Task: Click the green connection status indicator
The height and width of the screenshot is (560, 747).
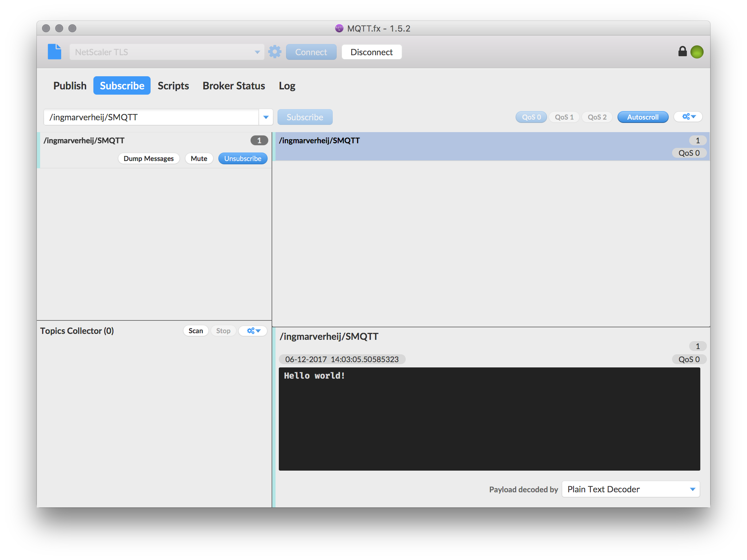Action: click(x=697, y=52)
